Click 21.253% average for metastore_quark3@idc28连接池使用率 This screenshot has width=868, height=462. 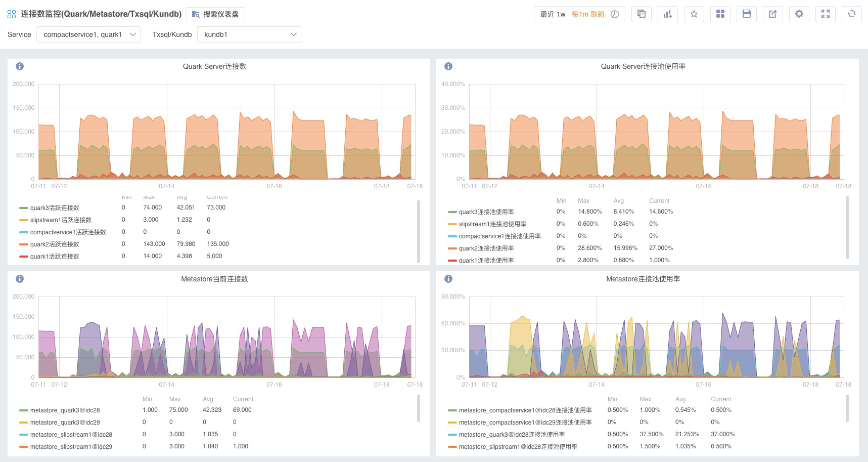tap(687, 434)
